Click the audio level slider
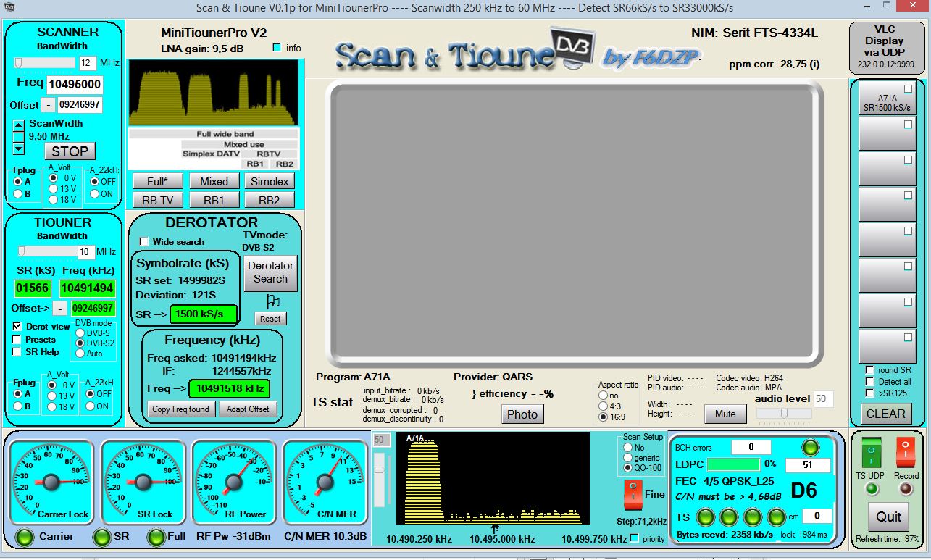The image size is (931, 560). (x=784, y=413)
